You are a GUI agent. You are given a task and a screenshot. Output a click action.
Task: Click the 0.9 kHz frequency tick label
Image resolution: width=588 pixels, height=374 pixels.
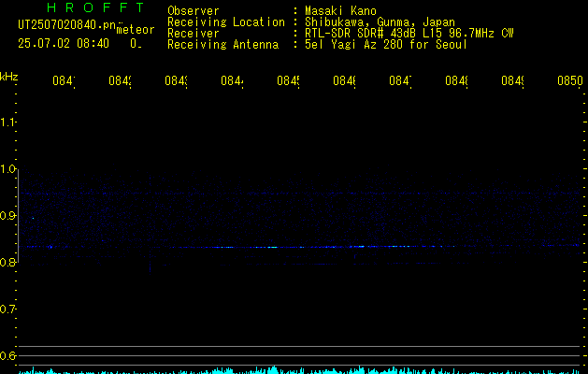[8, 216]
